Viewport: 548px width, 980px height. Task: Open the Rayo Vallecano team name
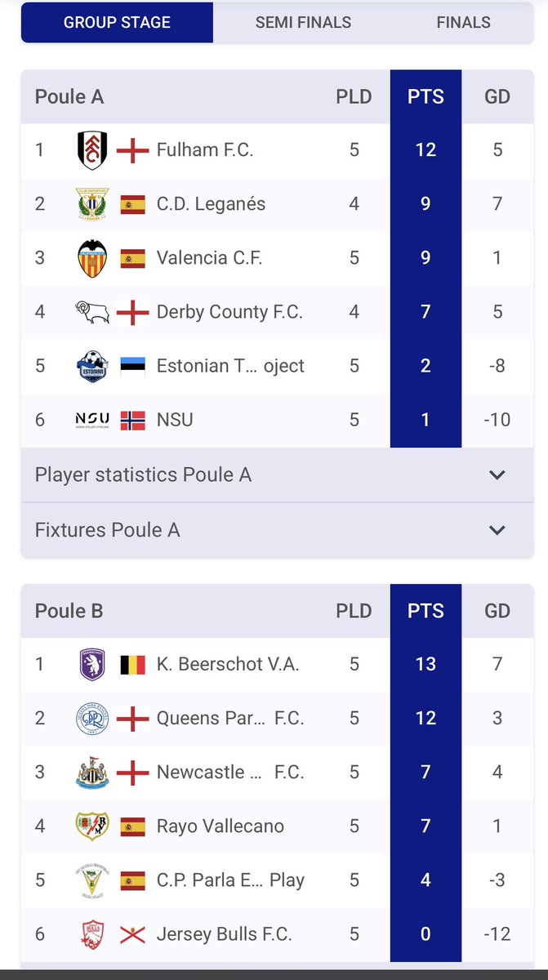[221, 826]
